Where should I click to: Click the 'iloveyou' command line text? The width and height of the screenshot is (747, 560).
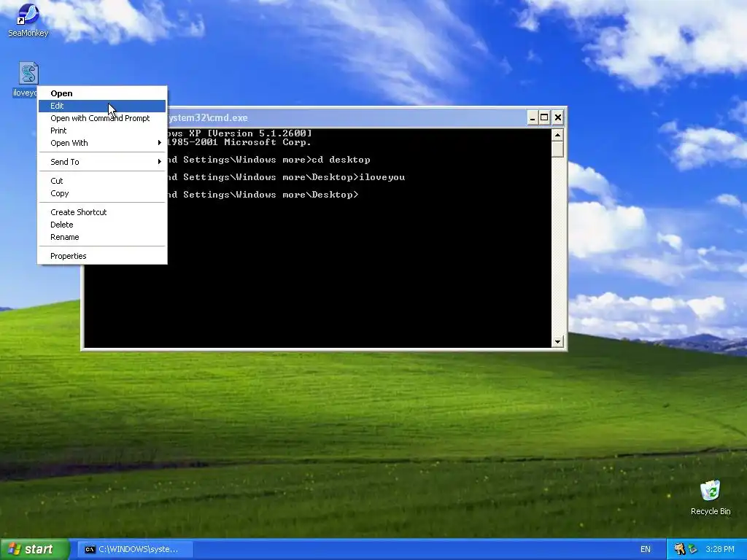[x=382, y=177]
